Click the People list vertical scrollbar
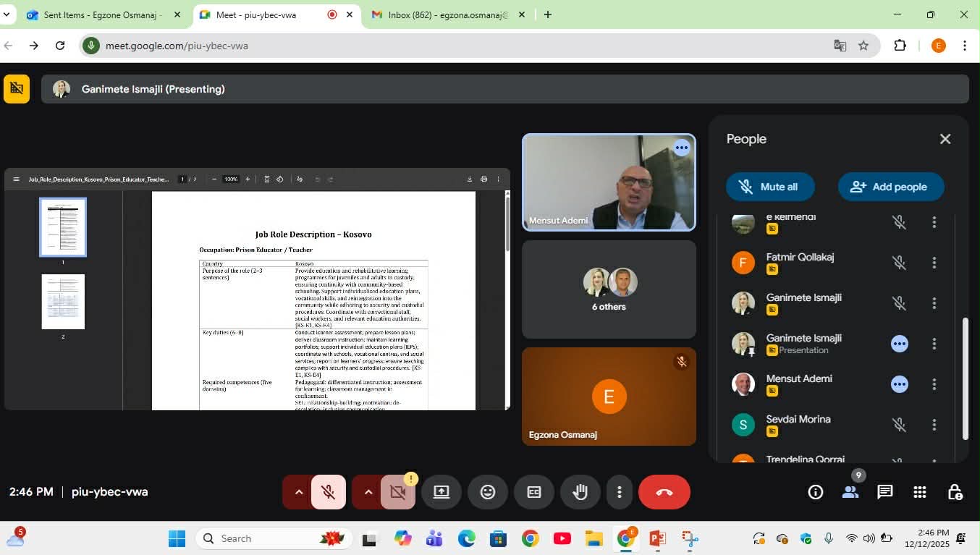The height and width of the screenshot is (555, 980). point(964,378)
